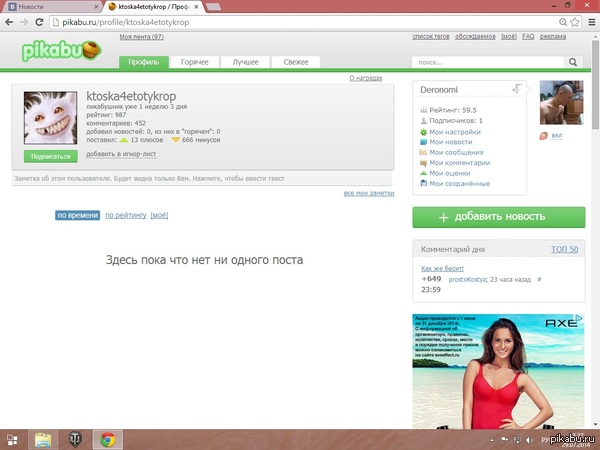This screenshot has width=600, height=450.
Task: Click the Мои сообщения envelope icon
Action: coord(424,153)
